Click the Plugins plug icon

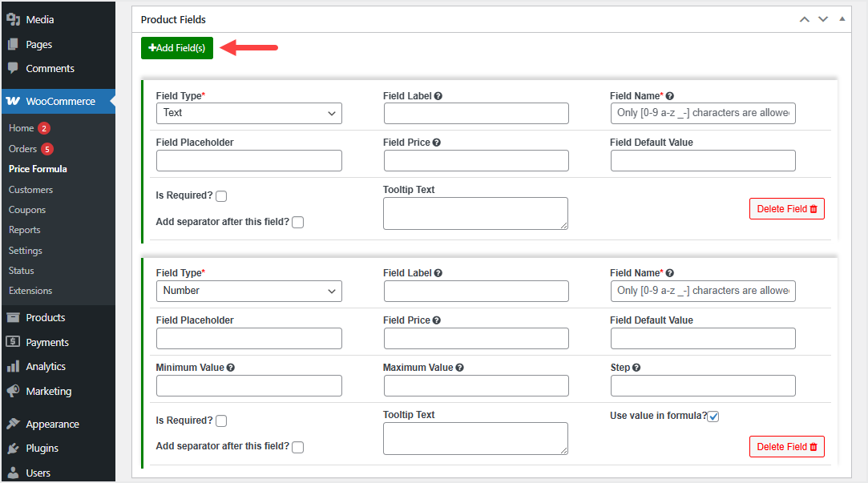pos(13,449)
